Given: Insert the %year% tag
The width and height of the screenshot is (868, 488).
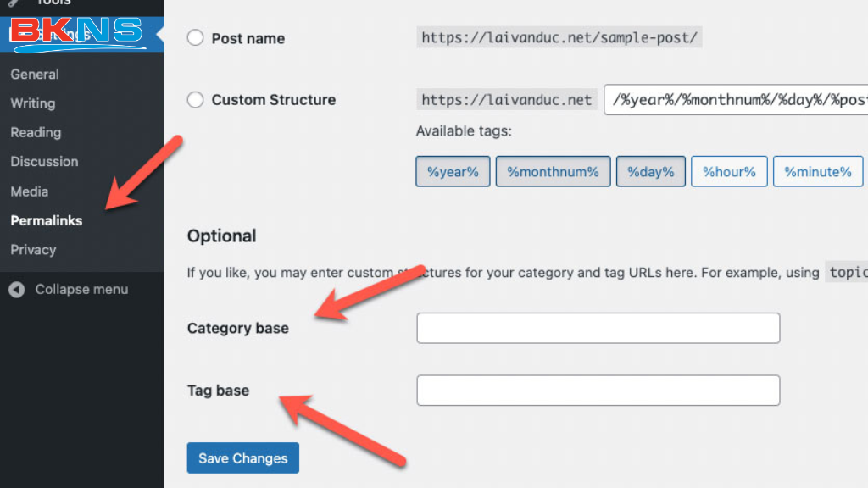Looking at the screenshot, I should (453, 172).
